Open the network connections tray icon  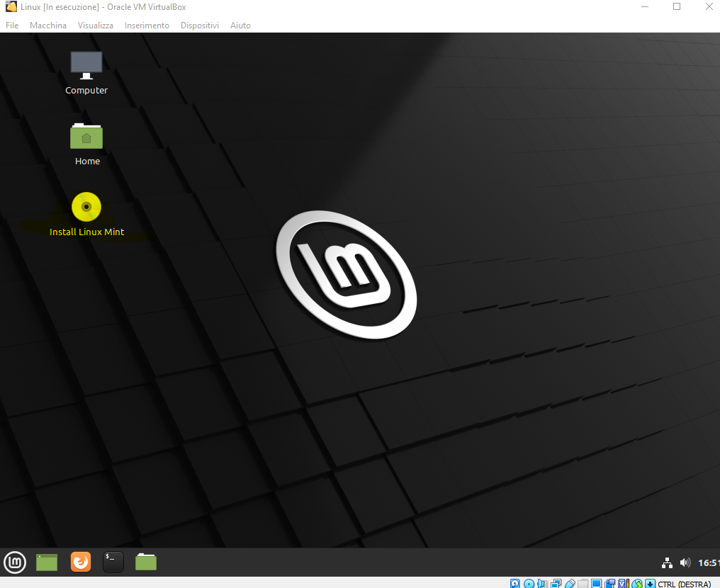tap(667, 562)
